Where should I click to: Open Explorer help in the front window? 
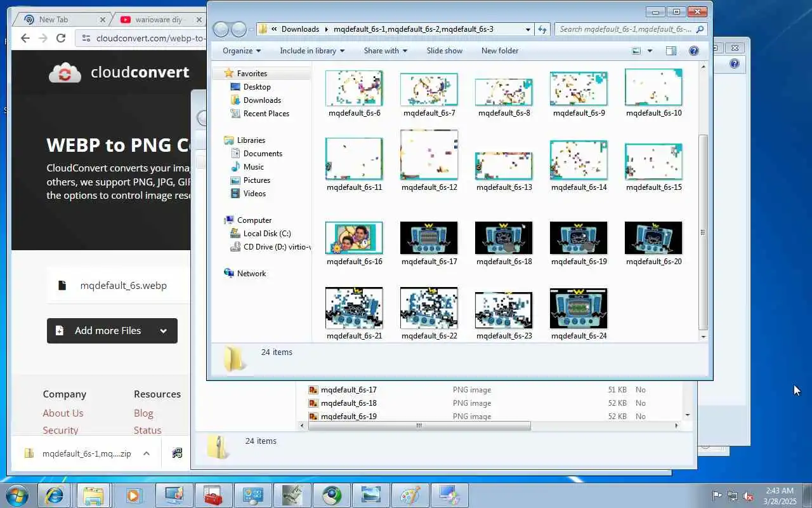click(x=694, y=51)
